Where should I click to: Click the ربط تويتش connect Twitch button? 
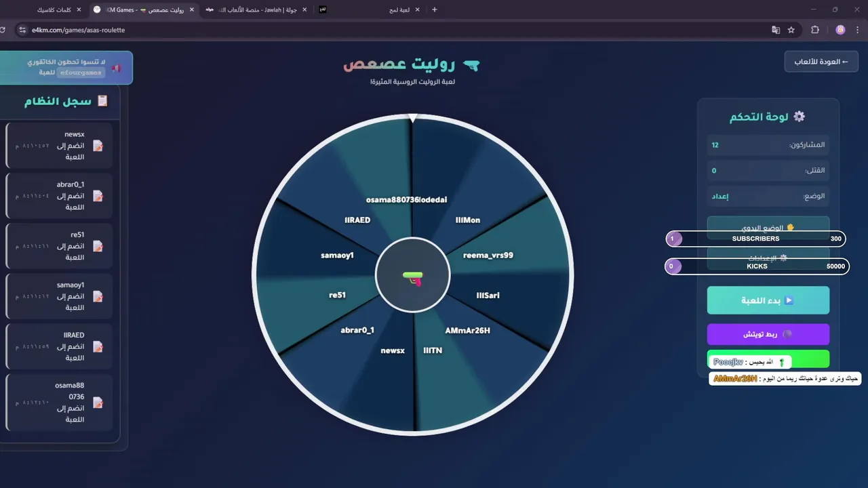(768, 334)
